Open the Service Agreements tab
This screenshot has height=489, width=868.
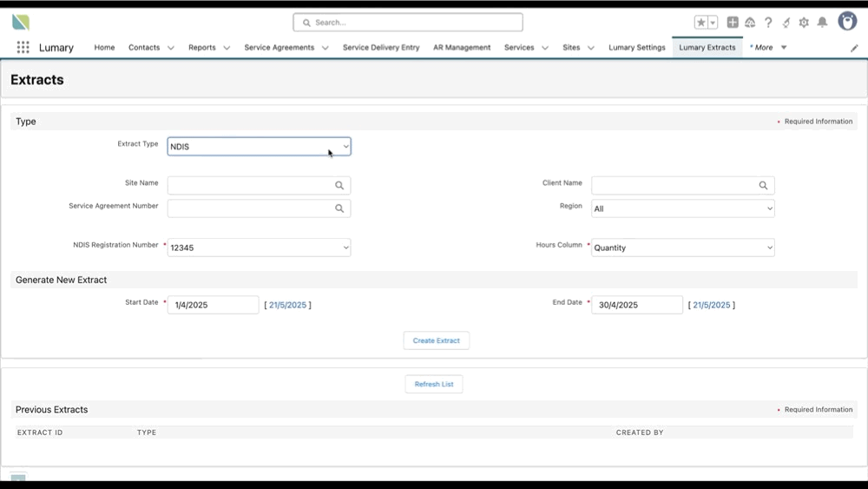[x=279, y=48]
